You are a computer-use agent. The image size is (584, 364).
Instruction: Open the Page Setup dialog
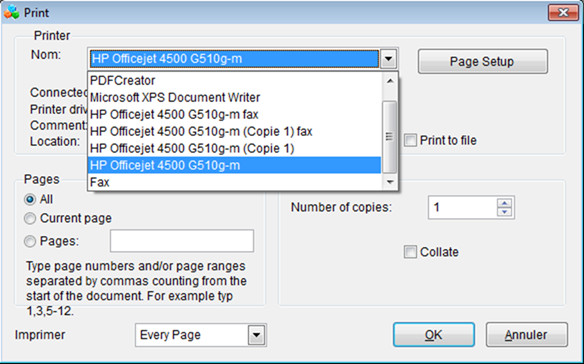click(x=483, y=61)
